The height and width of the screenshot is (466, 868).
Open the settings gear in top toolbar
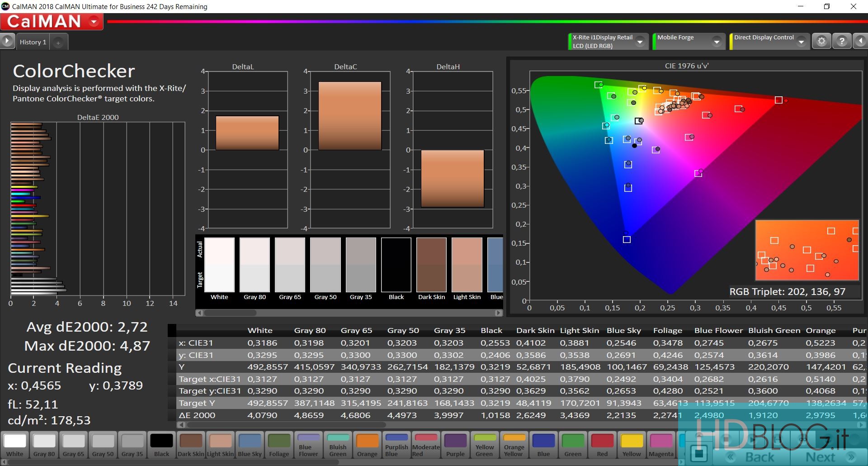click(x=821, y=41)
